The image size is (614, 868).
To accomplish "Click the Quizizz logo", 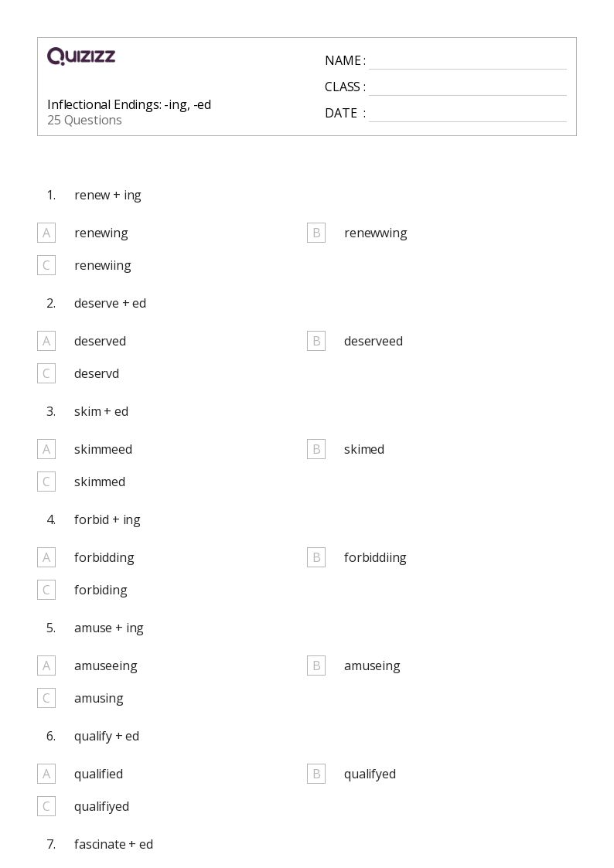I will [81, 56].
